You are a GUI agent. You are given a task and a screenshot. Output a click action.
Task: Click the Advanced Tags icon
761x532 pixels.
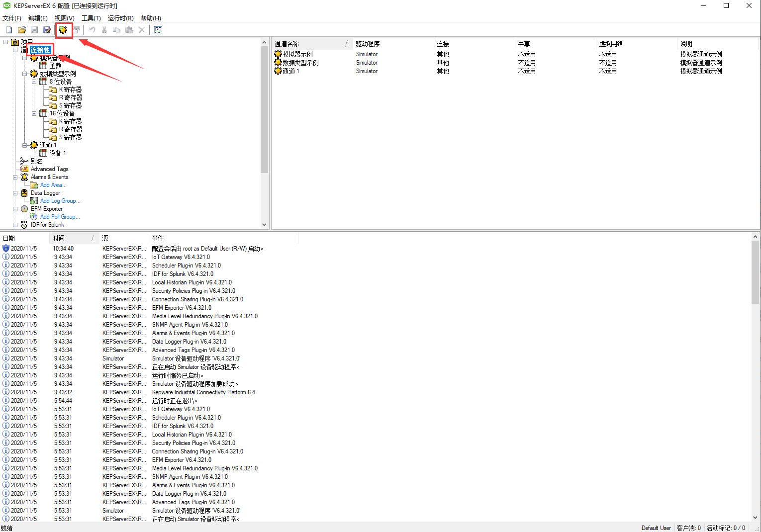point(24,169)
